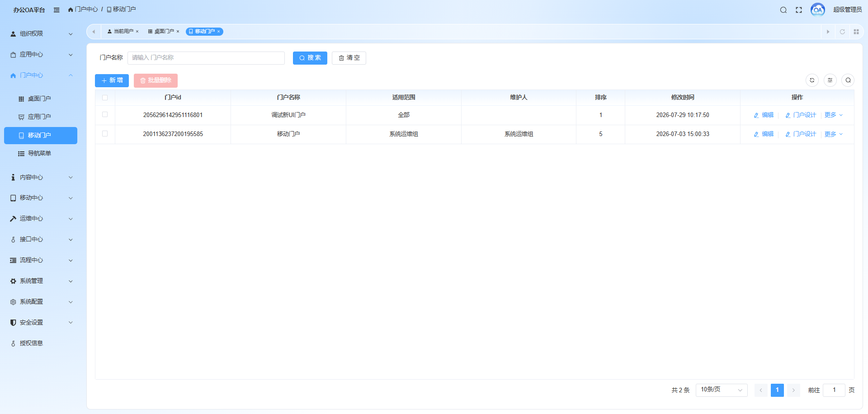The height and width of the screenshot is (414, 868).
Task: Refresh the table data
Action: (812, 80)
